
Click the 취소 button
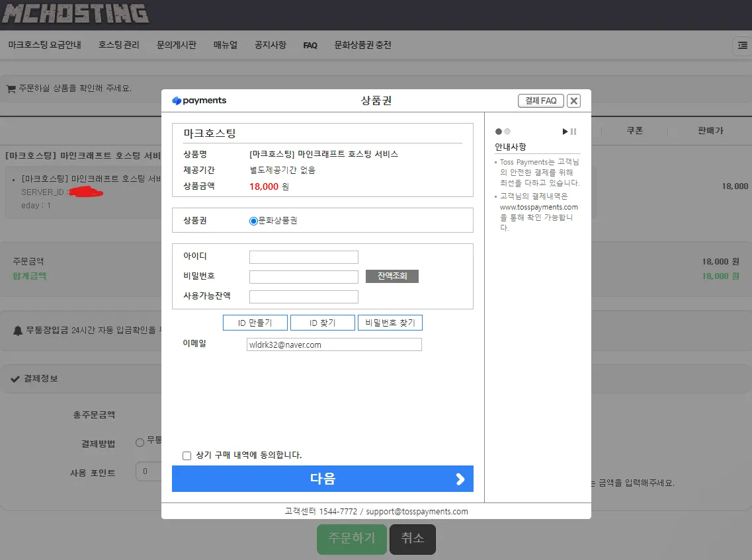pos(413,539)
